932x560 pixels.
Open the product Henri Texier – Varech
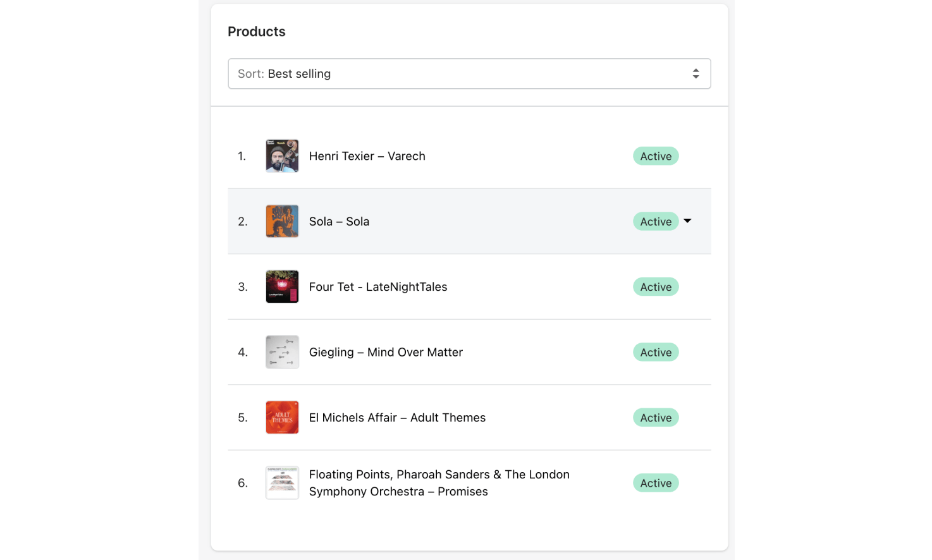tap(367, 155)
